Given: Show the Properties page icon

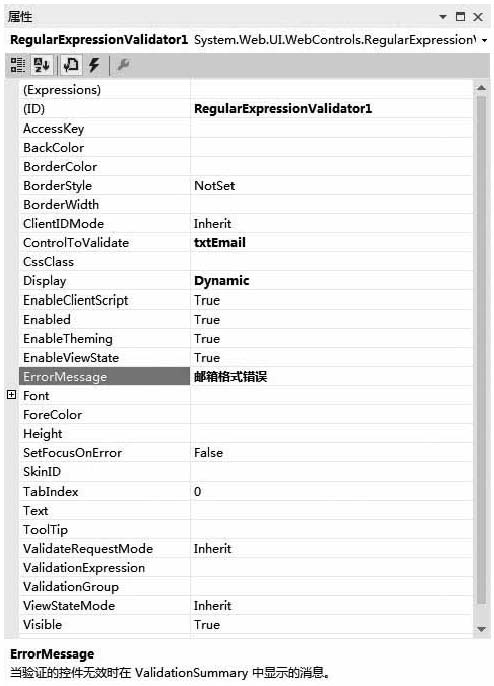Looking at the screenshot, I should point(71,65).
